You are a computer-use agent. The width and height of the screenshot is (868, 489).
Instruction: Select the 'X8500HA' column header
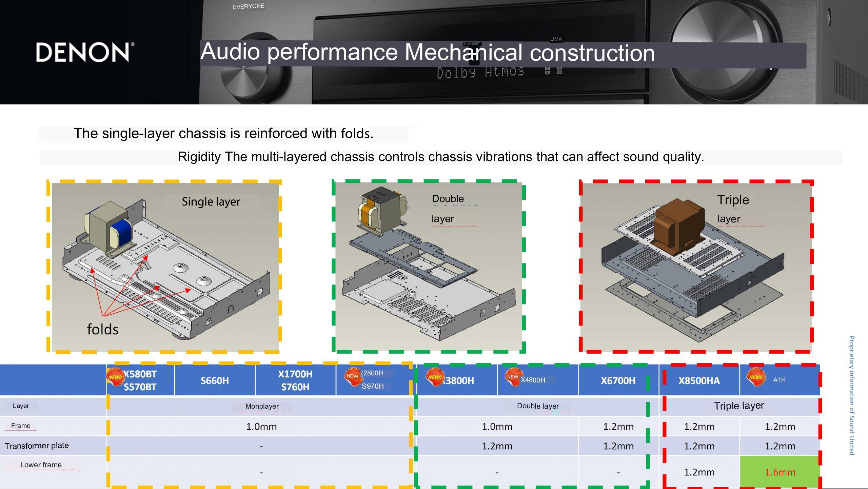699,380
